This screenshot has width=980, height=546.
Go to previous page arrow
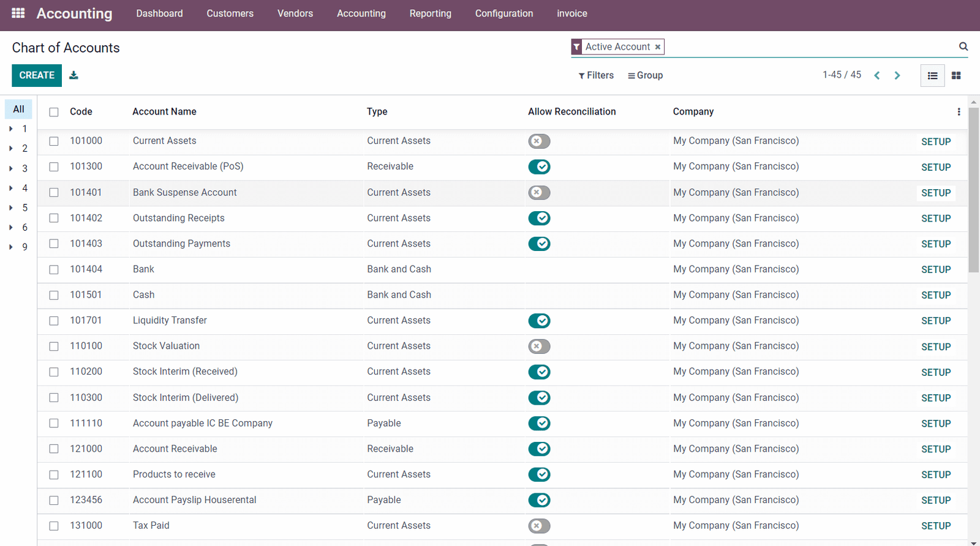click(877, 75)
